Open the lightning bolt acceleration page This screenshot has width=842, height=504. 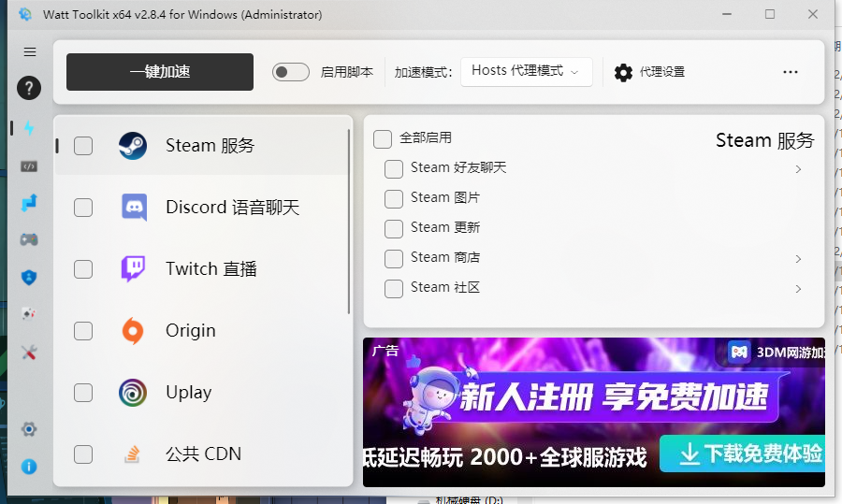point(30,127)
